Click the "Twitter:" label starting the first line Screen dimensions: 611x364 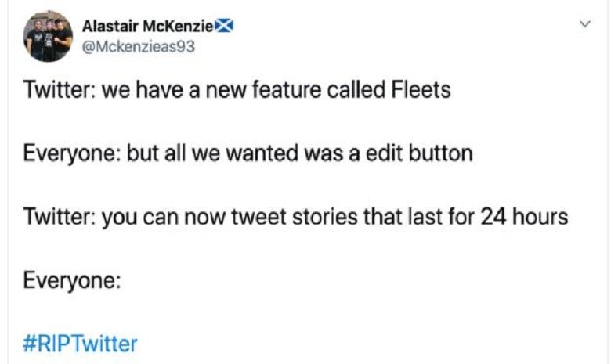pyautogui.click(x=58, y=89)
